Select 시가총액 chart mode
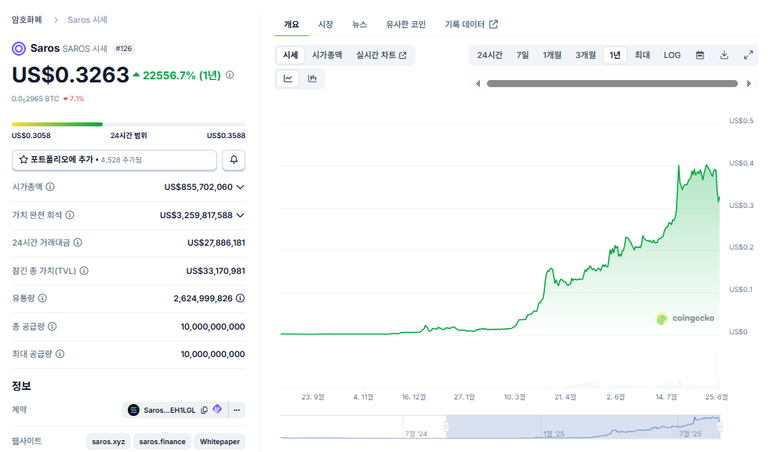This screenshot has width=770, height=452. tap(327, 55)
